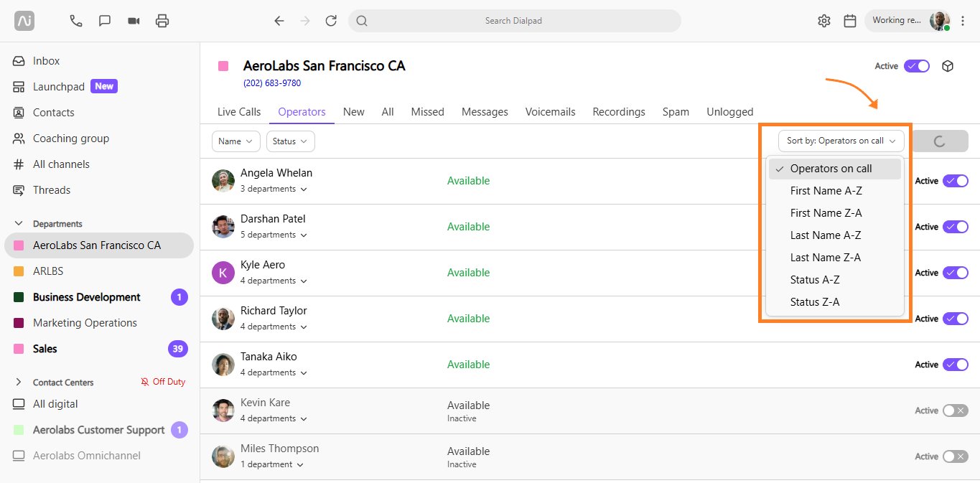Open the phone call dialer icon
The height and width of the screenshot is (483, 980).
coord(76,21)
